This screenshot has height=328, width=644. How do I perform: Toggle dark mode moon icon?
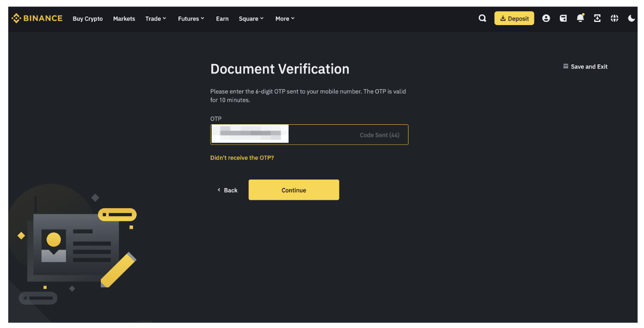632,18
